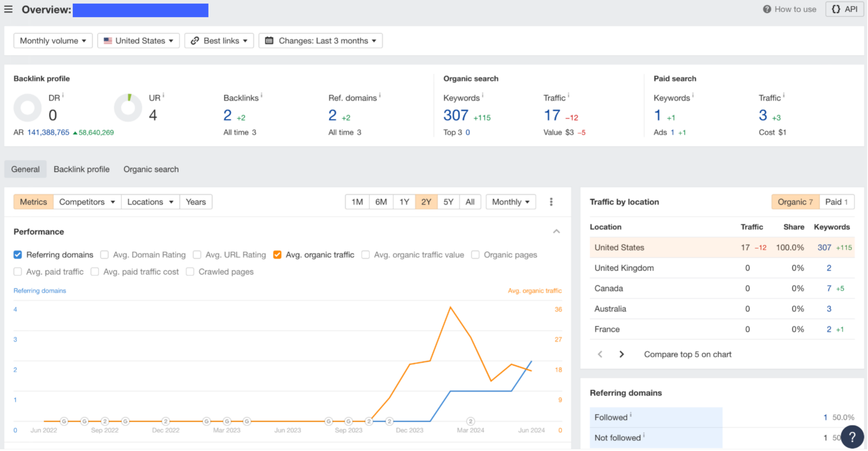This screenshot has height=451, width=868.
Task: Open the Monthly volume dropdown
Action: point(53,41)
